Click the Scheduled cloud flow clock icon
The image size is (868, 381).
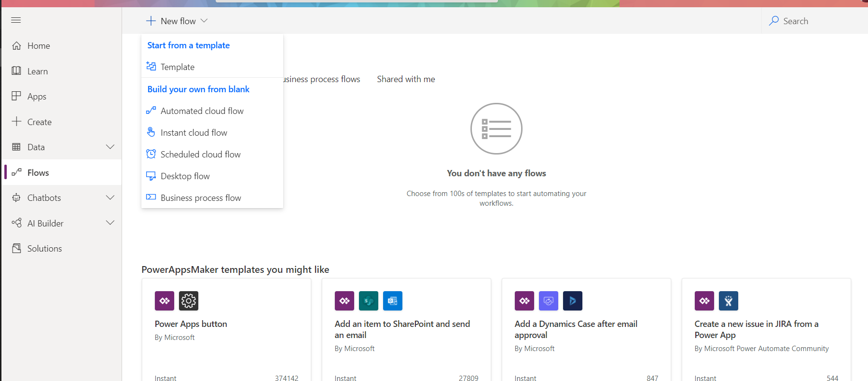pos(151,154)
